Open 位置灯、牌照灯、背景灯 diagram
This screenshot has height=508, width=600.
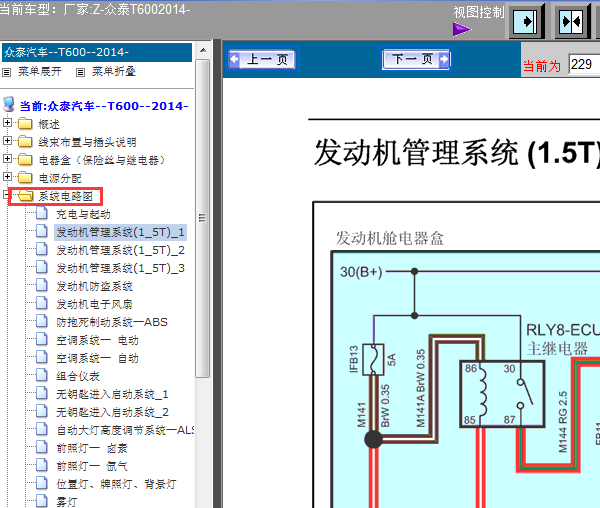116,484
